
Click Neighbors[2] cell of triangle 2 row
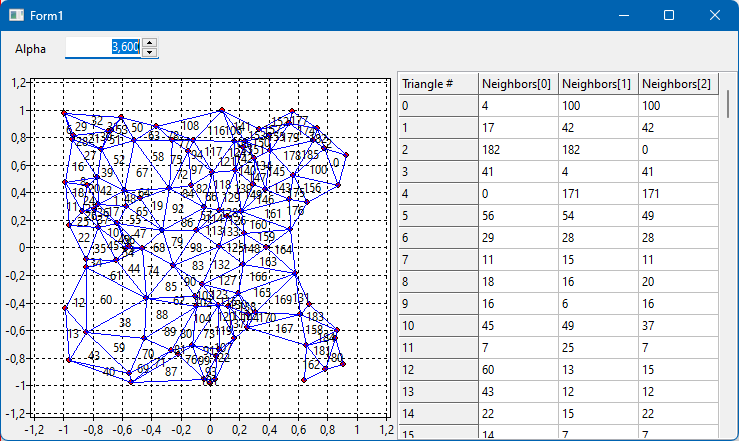[678, 150]
